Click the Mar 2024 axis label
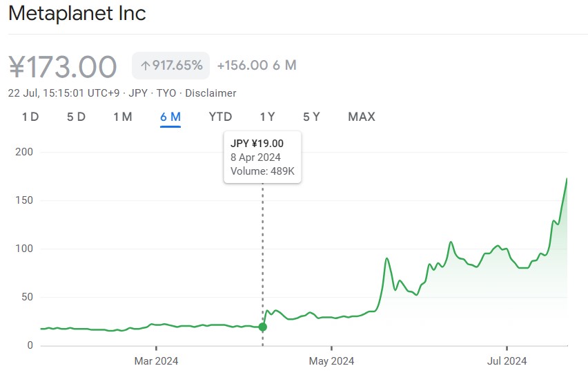 (x=156, y=361)
